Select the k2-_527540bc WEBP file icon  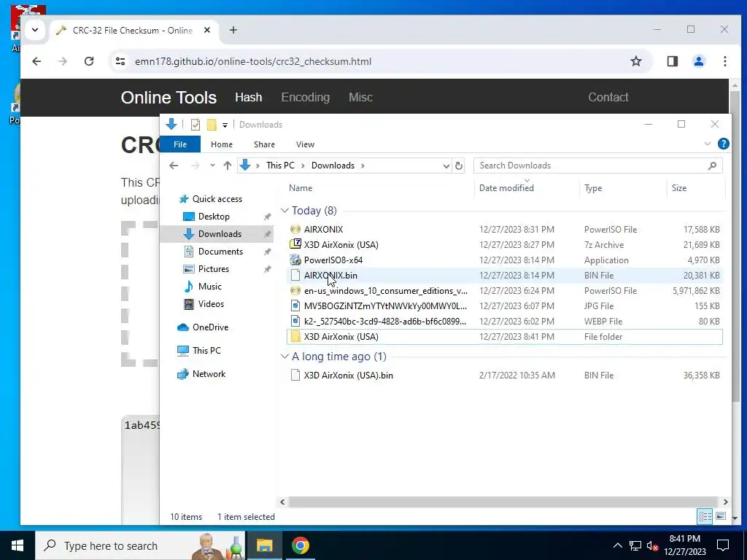tap(295, 321)
